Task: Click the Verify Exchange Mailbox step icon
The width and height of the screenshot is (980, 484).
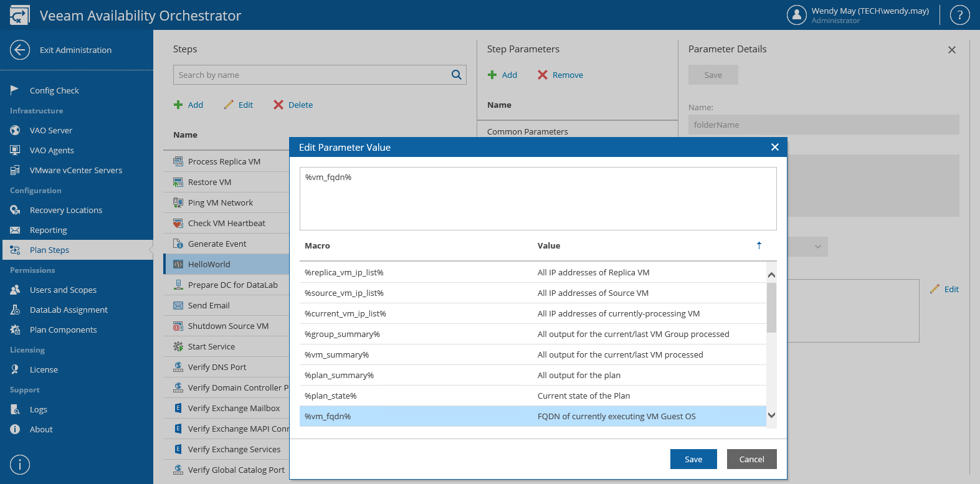Action: (x=178, y=408)
